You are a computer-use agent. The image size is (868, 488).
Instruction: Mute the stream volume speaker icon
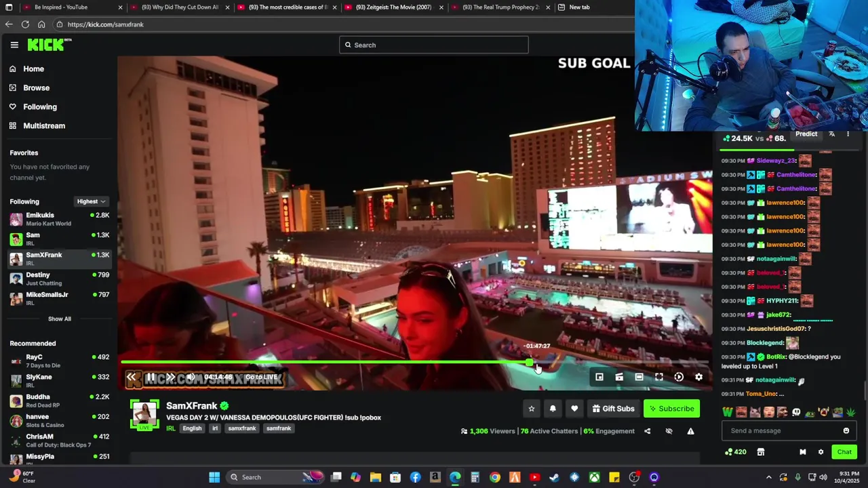tap(191, 378)
